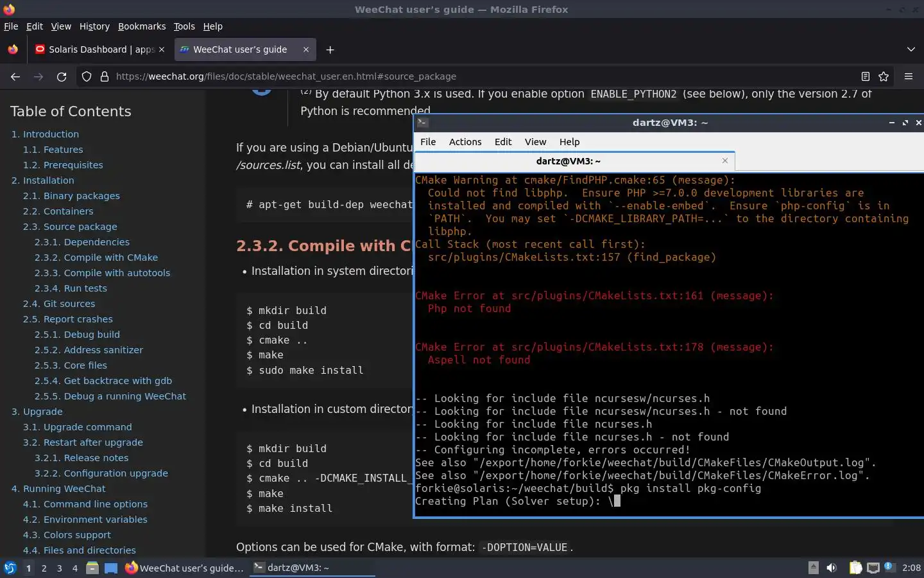
Task: Close the dartz@VM3 terminal tab
Action: (x=725, y=161)
